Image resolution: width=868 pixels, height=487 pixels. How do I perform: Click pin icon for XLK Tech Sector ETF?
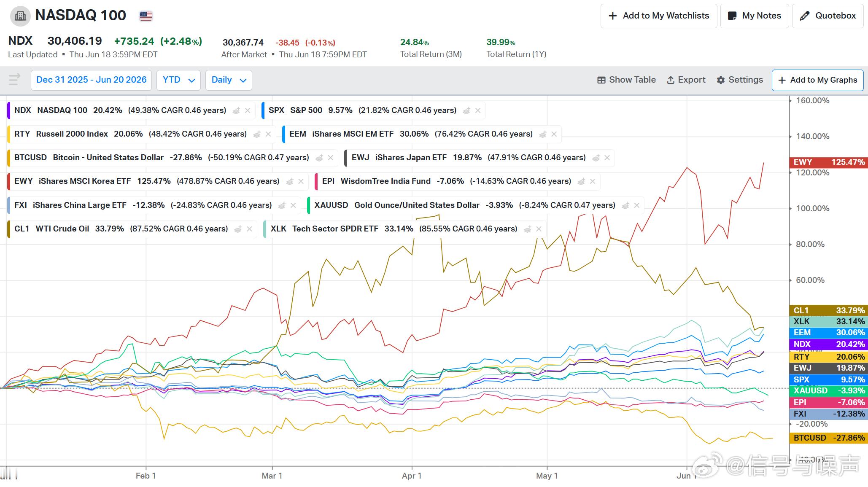[527, 229]
